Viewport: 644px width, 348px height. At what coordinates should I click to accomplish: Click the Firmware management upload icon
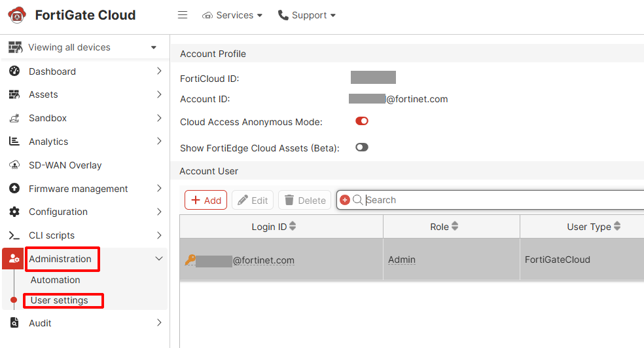tap(14, 189)
